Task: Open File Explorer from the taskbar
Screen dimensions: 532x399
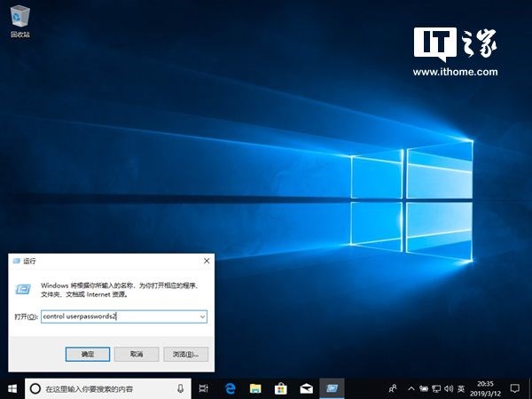Action: (255, 388)
